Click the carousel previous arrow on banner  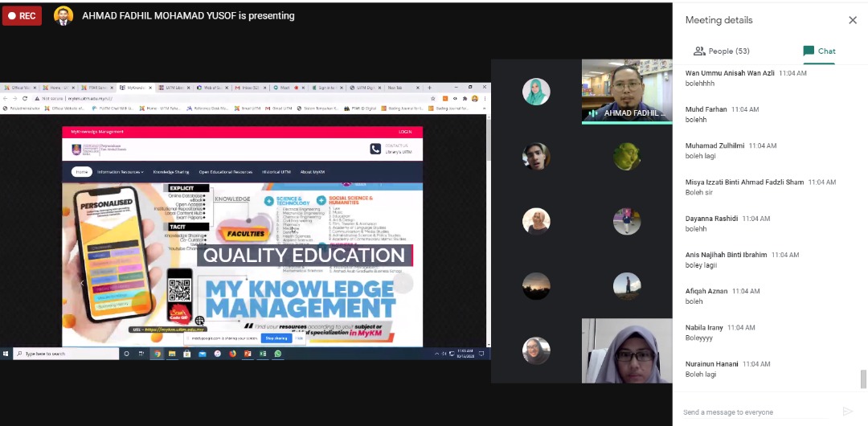[82, 283]
